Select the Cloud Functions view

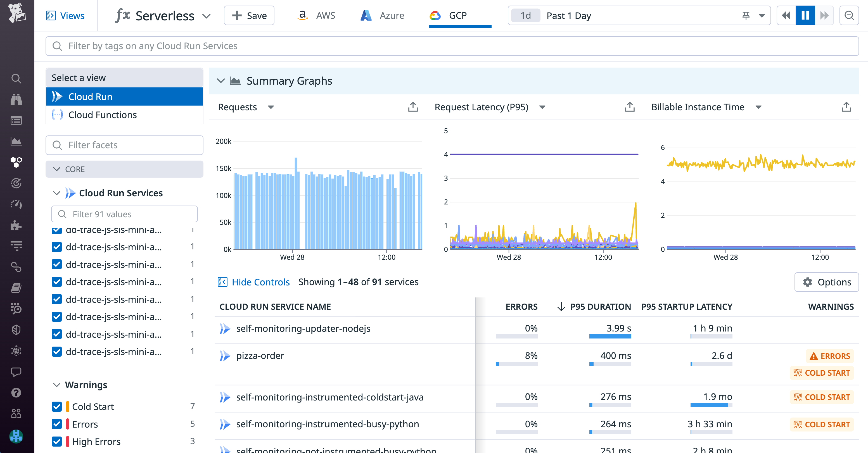pyautogui.click(x=103, y=115)
